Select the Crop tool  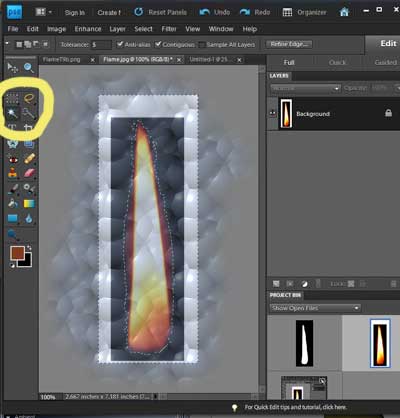tap(29, 128)
